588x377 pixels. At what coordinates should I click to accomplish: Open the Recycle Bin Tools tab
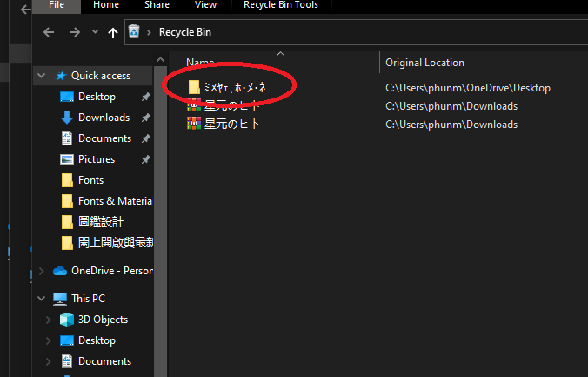[x=281, y=5]
